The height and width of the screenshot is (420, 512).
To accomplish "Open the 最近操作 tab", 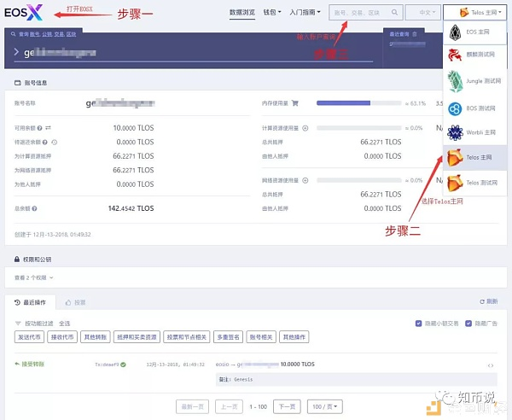I will (x=30, y=302).
